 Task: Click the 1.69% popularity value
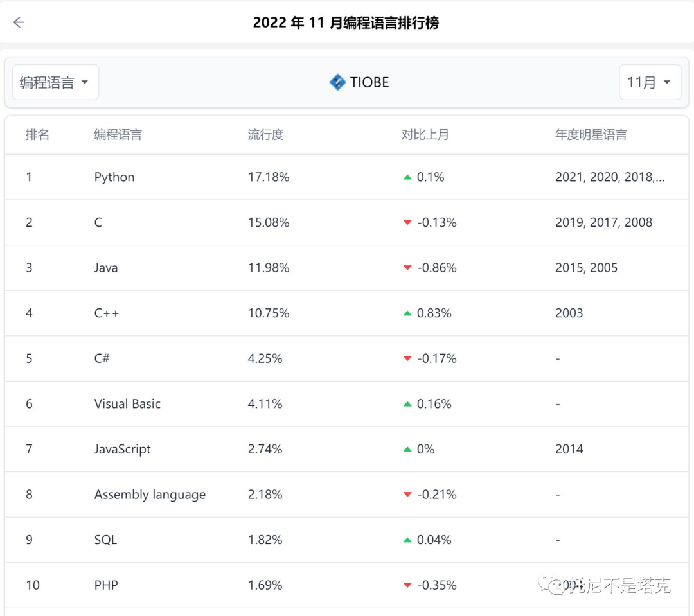[x=265, y=585]
